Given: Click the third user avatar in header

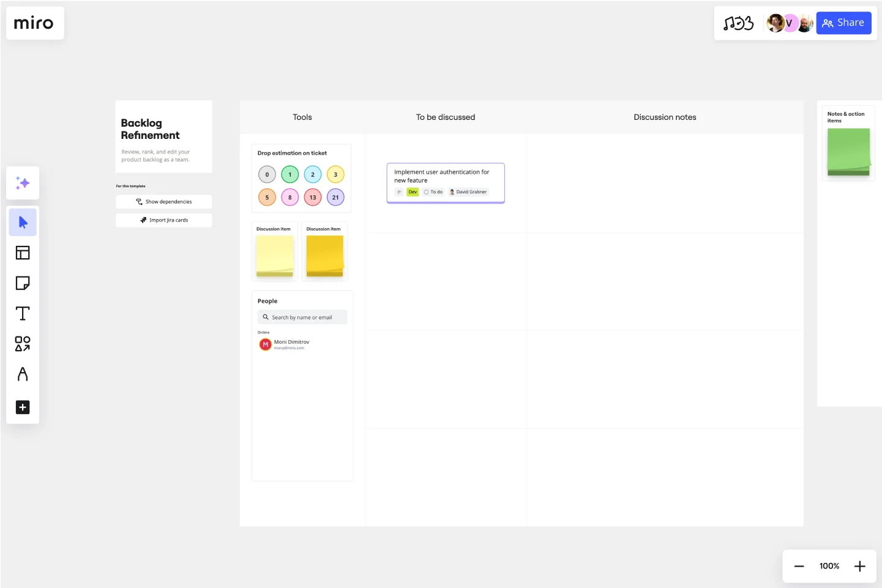Looking at the screenshot, I should point(805,23).
